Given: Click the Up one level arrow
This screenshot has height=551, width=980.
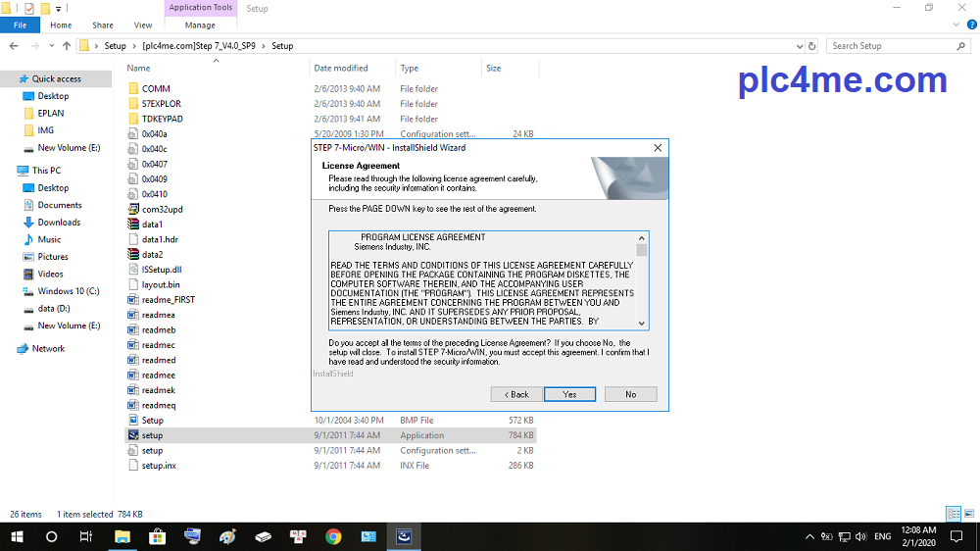Looking at the screenshot, I should [67, 46].
